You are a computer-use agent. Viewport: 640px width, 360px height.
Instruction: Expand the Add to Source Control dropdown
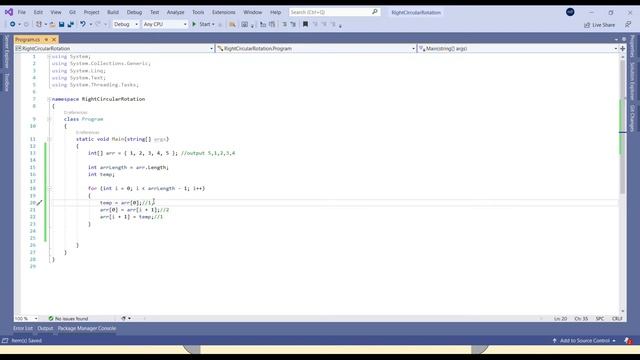614,340
